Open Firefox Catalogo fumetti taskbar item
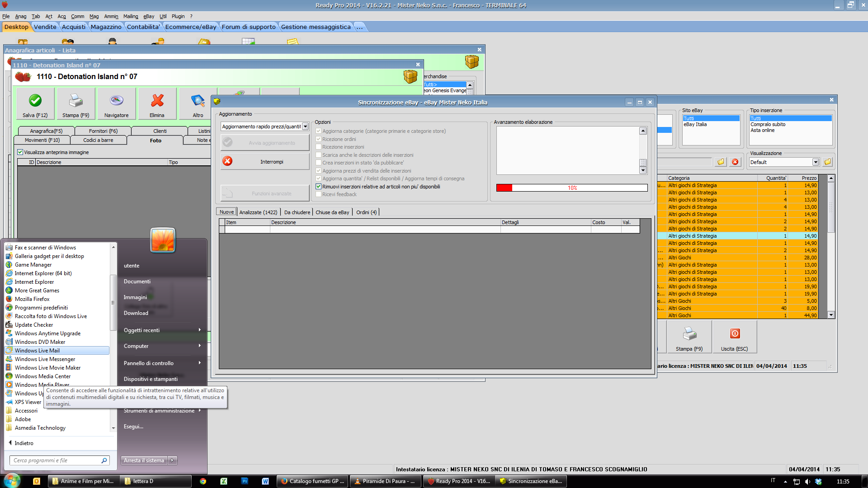 tap(312, 481)
